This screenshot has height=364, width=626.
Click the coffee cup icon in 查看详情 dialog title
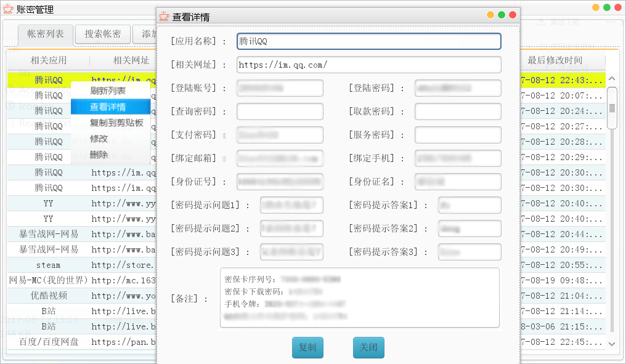[164, 17]
